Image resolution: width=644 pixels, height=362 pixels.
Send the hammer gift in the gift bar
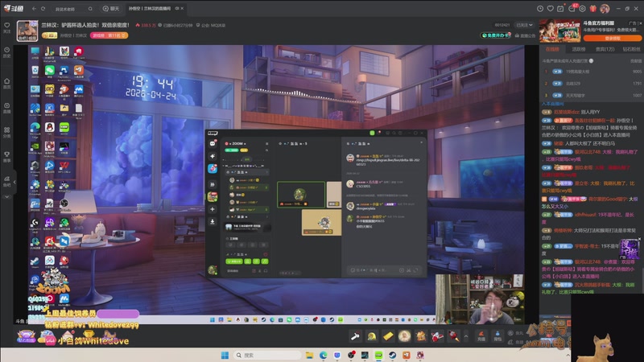point(355,336)
